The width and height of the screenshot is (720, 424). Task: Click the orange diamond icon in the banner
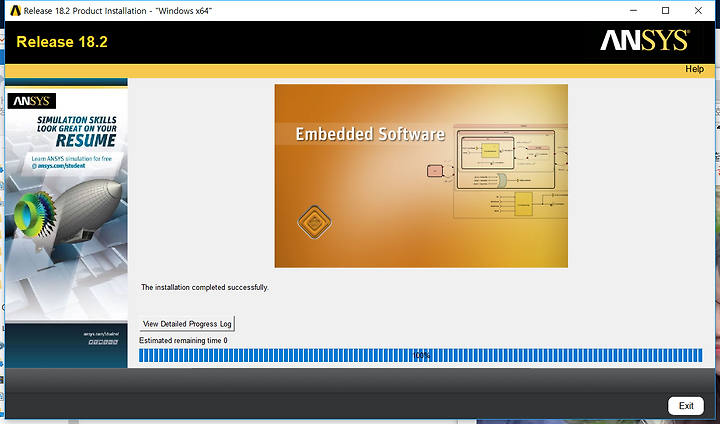[x=314, y=222]
